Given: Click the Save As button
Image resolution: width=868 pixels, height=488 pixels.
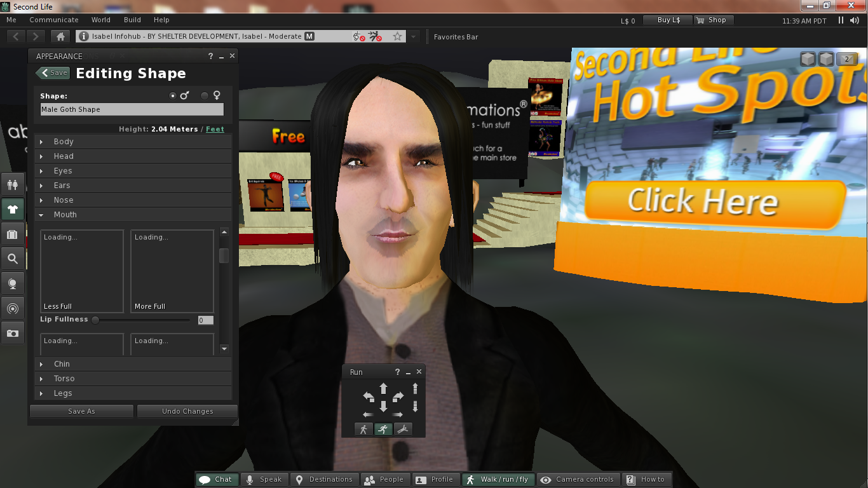Looking at the screenshot, I should pos(81,411).
